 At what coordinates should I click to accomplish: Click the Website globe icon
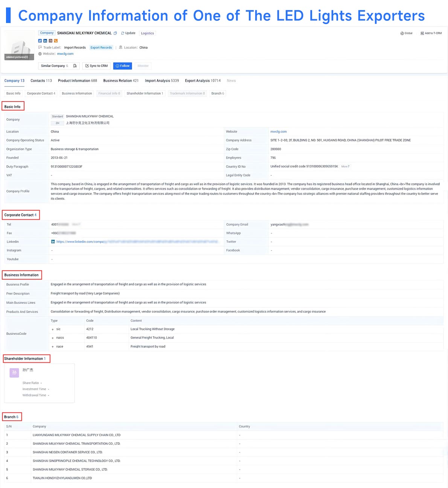pos(40,54)
